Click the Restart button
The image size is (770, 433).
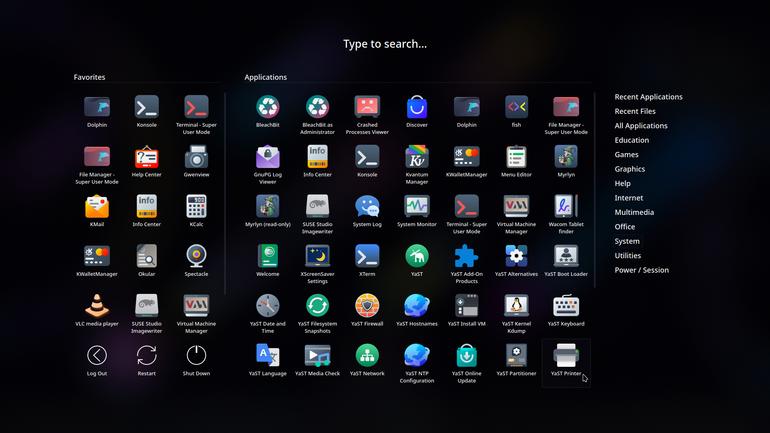pyautogui.click(x=146, y=360)
